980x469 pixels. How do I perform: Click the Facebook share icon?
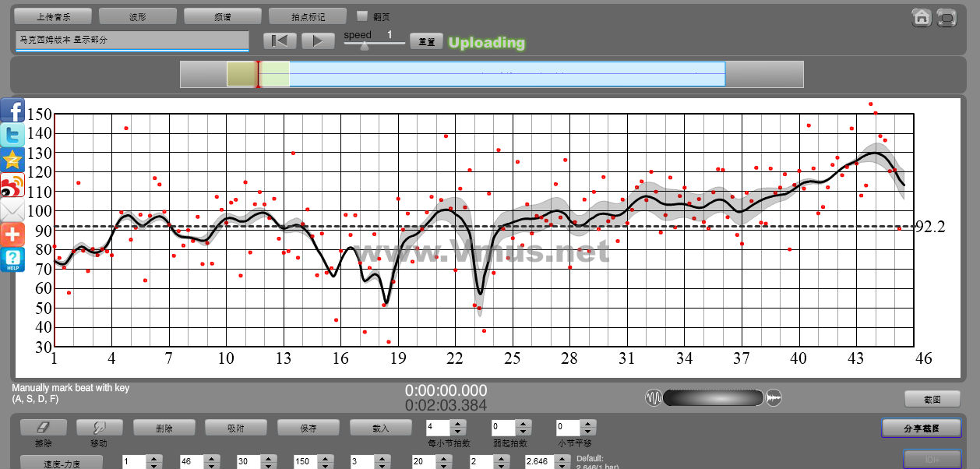[12, 111]
